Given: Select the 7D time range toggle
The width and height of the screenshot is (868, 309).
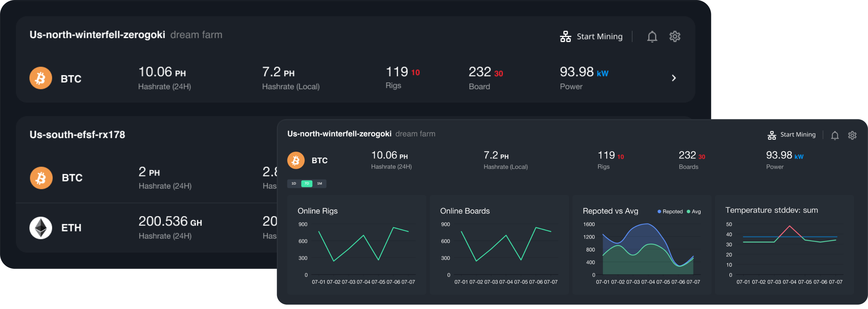Looking at the screenshot, I should 307,183.
